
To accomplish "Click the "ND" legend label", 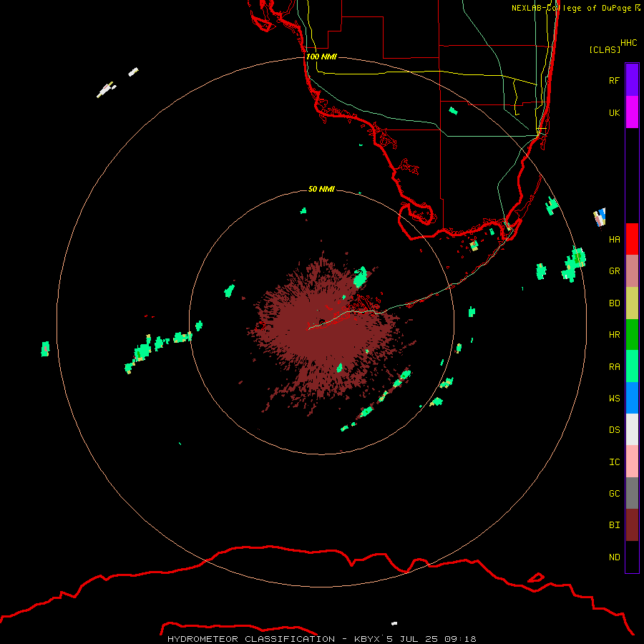I will [x=614, y=557].
